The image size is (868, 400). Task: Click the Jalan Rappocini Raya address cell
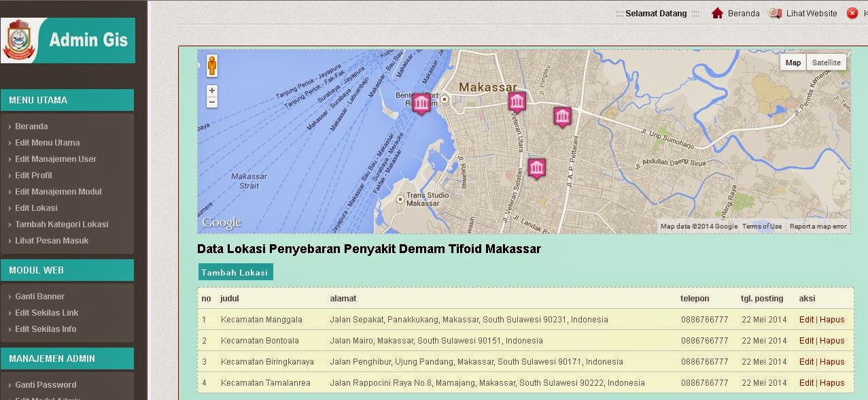pos(487,383)
